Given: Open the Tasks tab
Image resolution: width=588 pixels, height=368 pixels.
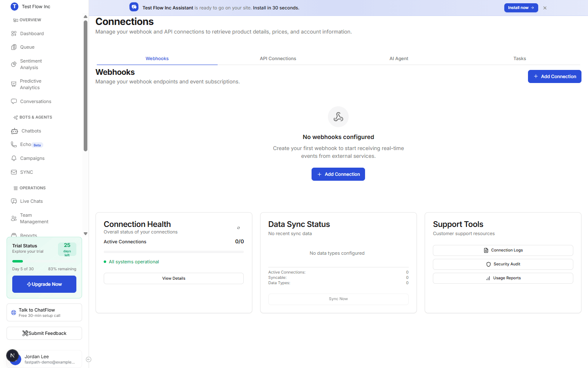Looking at the screenshot, I should [x=520, y=58].
